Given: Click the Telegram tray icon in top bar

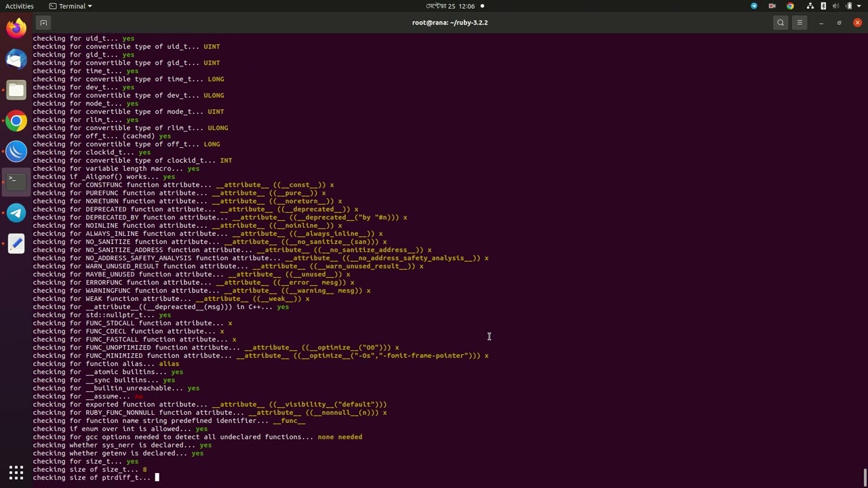Looking at the screenshot, I should pyautogui.click(x=754, y=6).
